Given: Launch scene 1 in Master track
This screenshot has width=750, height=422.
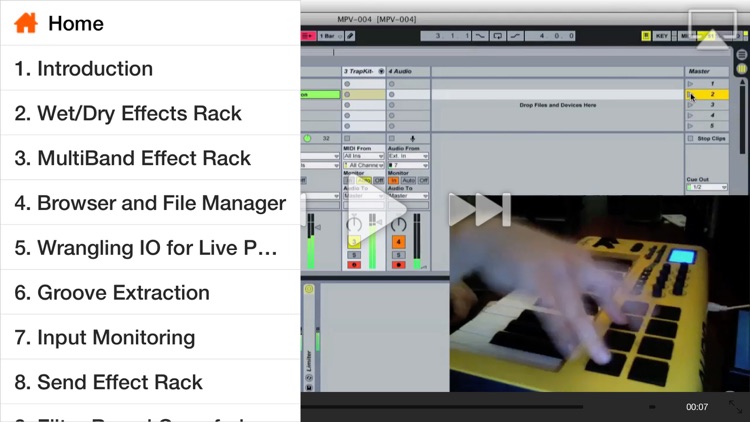Looking at the screenshot, I should click(690, 84).
